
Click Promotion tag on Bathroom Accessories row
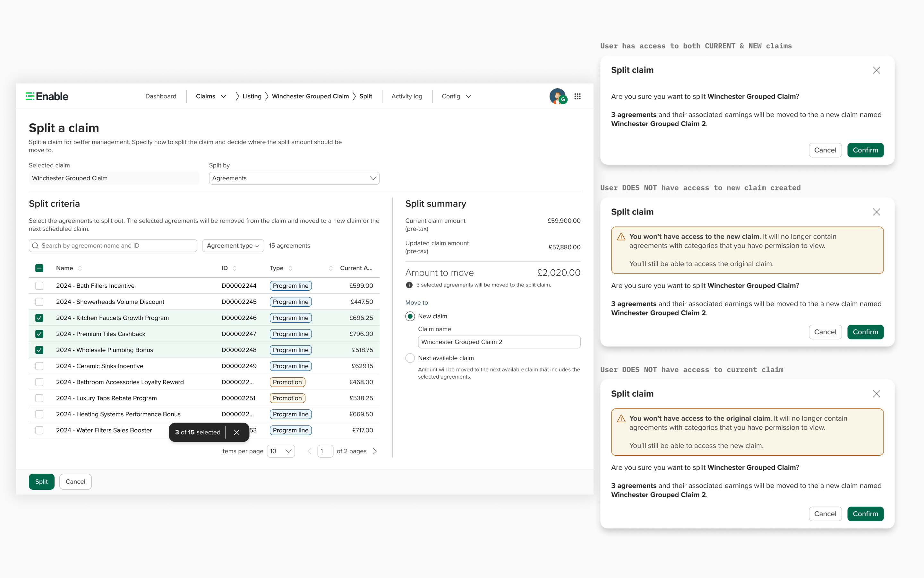pos(287,382)
